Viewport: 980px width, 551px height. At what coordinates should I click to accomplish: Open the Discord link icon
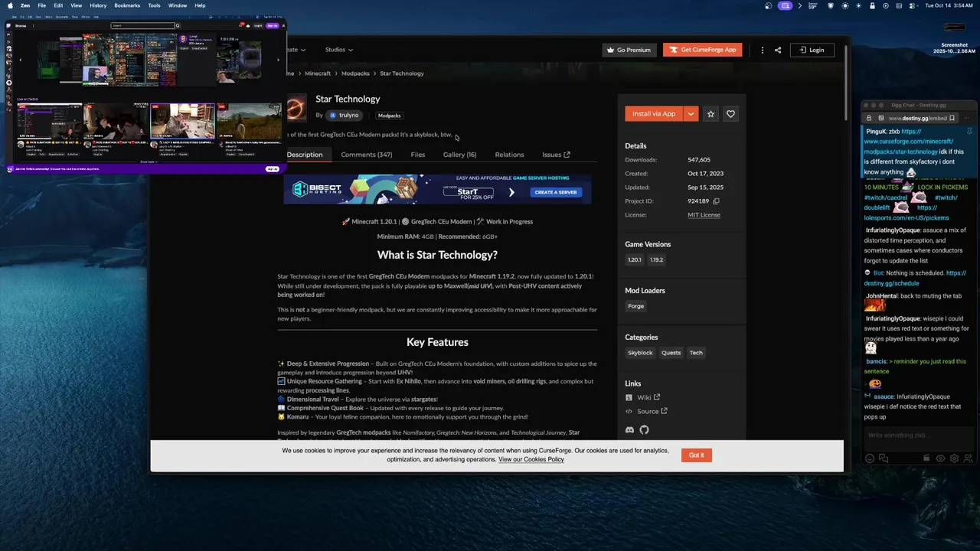(x=629, y=430)
